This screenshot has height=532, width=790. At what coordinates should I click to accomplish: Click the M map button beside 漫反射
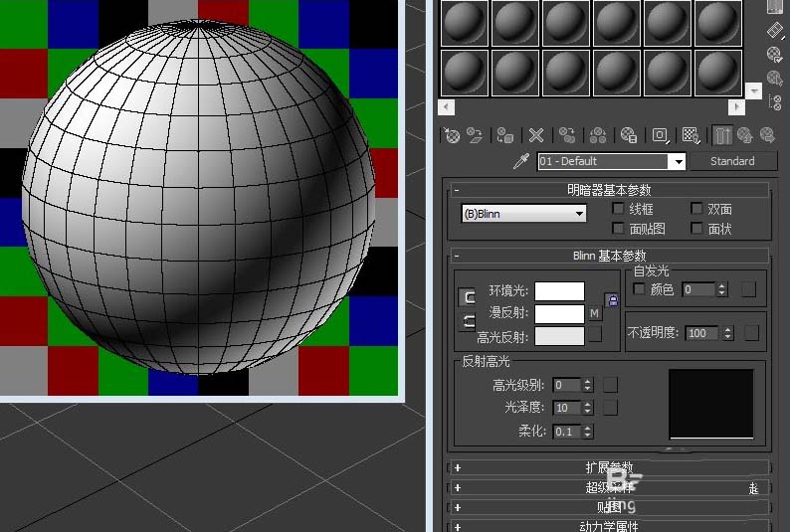pos(595,313)
